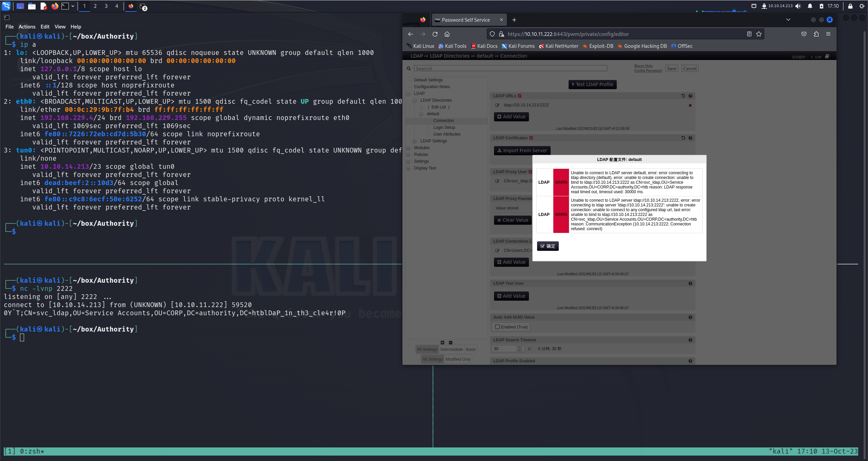Open the Firefox extensions icon
This screenshot has width=868, height=461.
point(816,34)
